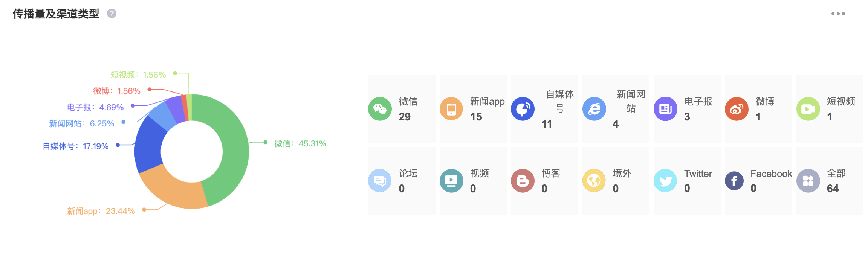Click the green 微信 donut chart segment
868x268 pixels.
click(234, 151)
